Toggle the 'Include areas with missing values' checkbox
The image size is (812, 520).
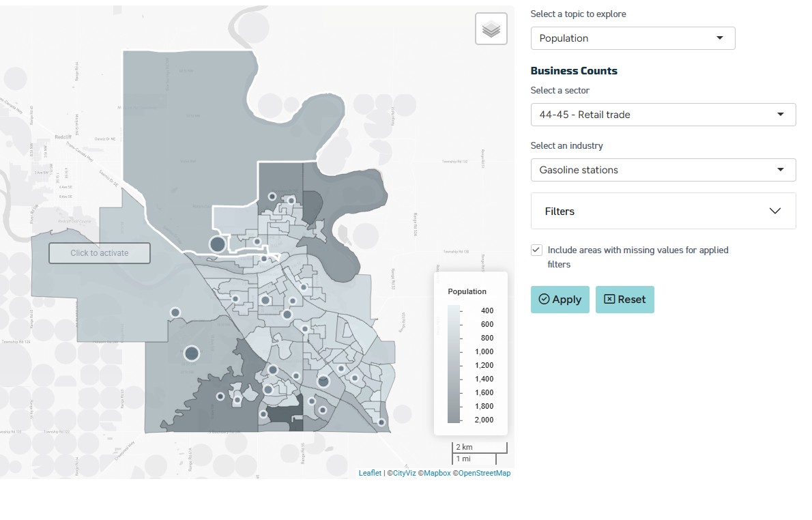(536, 250)
